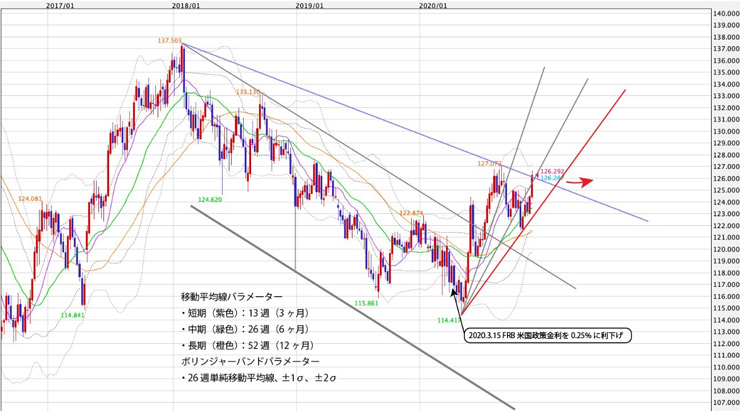Click the 127.073 high label
The width and height of the screenshot is (740, 411).
pyautogui.click(x=489, y=164)
